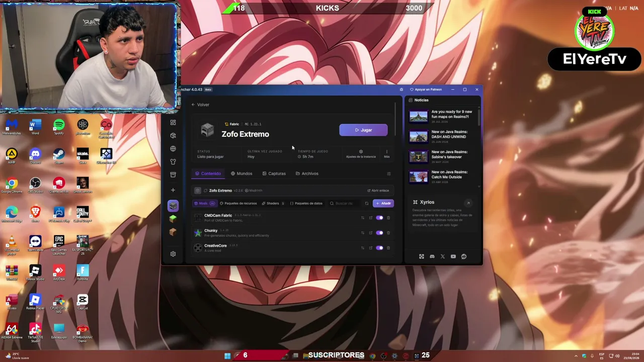Disable the CMDCam Fabric mod toggle
644x362 pixels.
pyautogui.click(x=379, y=218)
